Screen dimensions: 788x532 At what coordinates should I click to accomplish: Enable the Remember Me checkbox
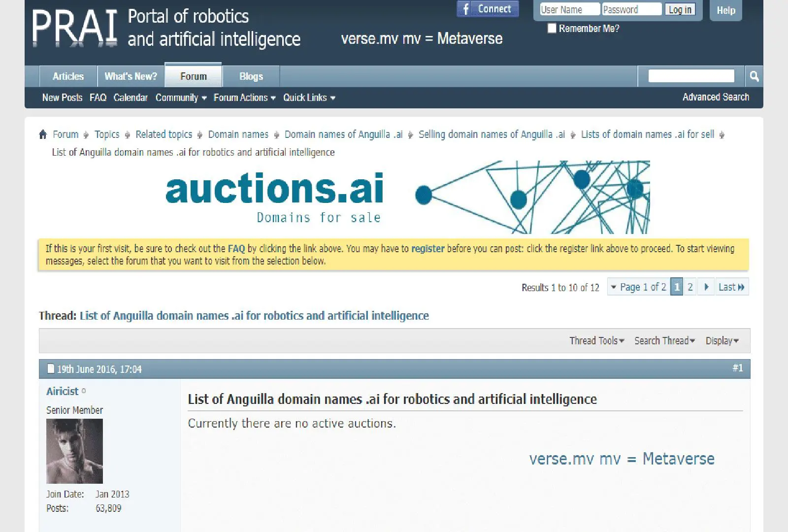(x=552, y=29)
